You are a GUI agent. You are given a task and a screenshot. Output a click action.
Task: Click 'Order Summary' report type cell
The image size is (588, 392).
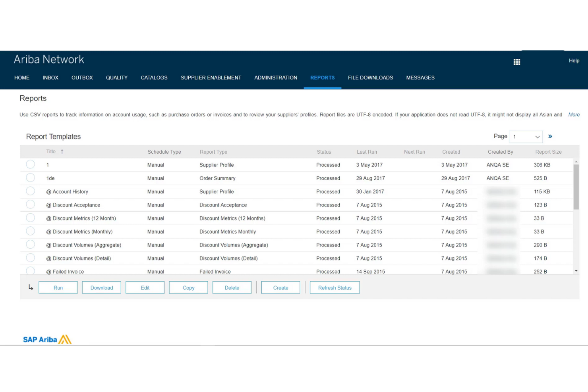point(217,178)
